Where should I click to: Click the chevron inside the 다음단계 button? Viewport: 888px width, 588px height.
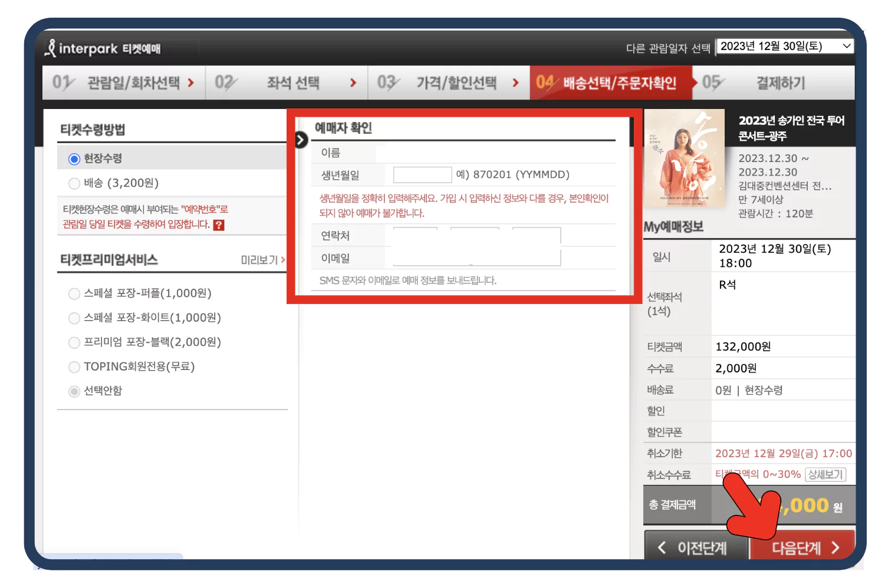(x=836, y=547)
